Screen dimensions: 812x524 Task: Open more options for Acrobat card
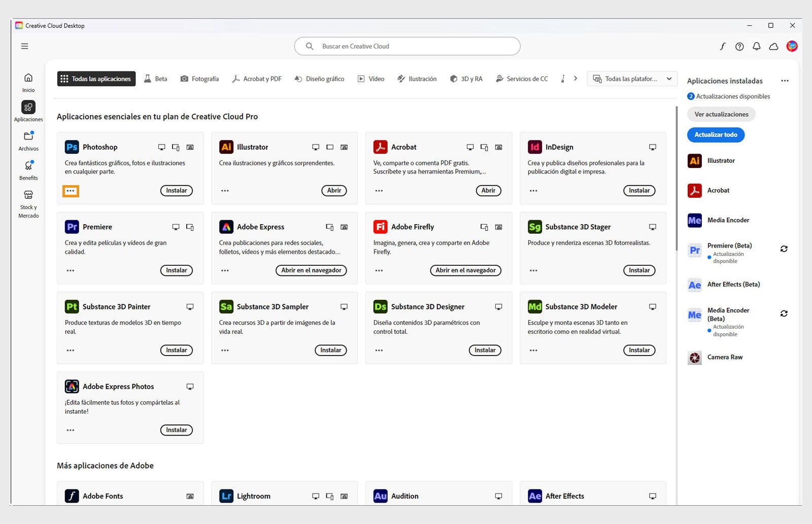click(379, 191)
